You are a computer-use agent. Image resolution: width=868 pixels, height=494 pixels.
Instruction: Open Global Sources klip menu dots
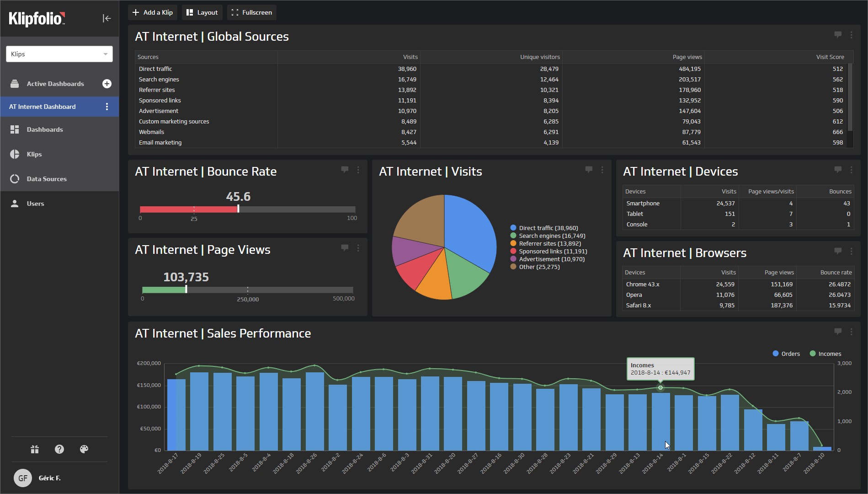tap(851, 35)
